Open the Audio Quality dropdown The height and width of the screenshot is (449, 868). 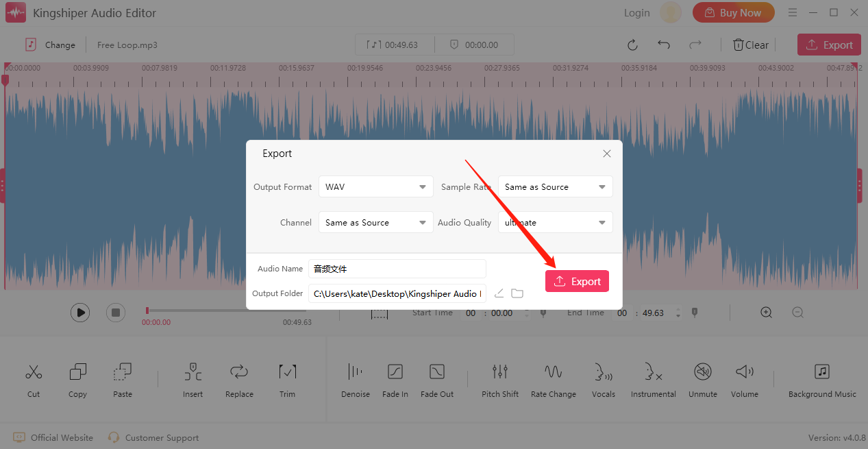pos(556,222)
